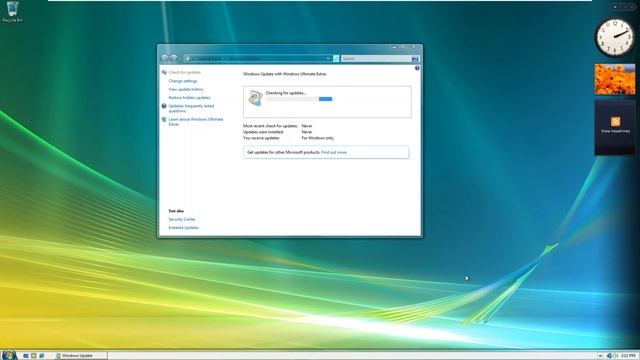The height and width of the screenshot is (360, 640).
Task: Click the Forward navigation arrow
Action: (174, 59)
